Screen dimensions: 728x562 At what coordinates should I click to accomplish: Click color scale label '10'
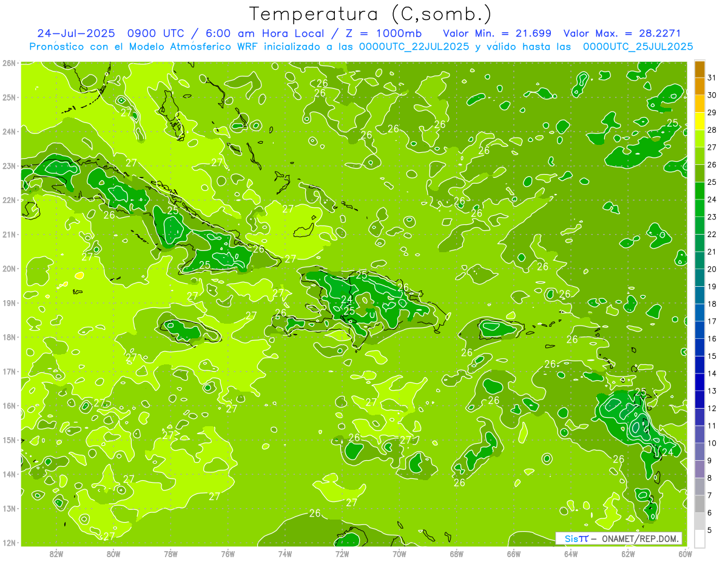(x=712, y=443)
